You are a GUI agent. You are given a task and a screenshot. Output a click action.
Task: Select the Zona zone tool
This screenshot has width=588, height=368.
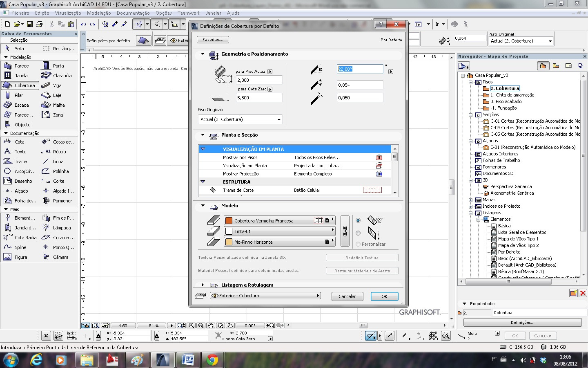58,114
